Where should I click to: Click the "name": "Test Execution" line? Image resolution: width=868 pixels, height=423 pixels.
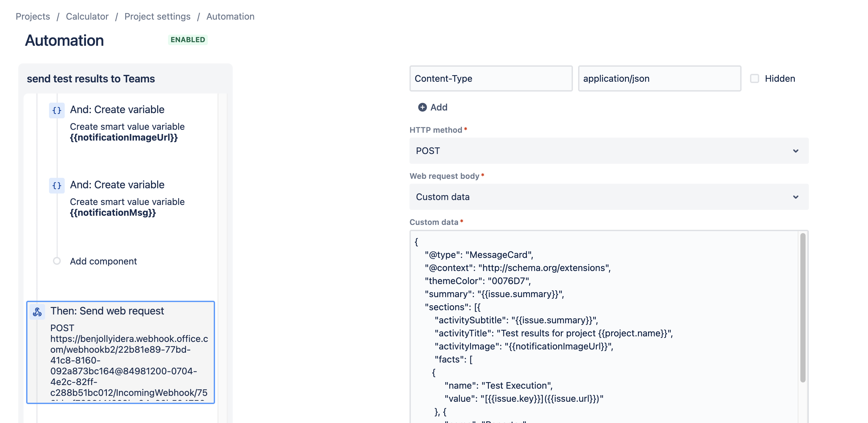click(x=498, y=385)
